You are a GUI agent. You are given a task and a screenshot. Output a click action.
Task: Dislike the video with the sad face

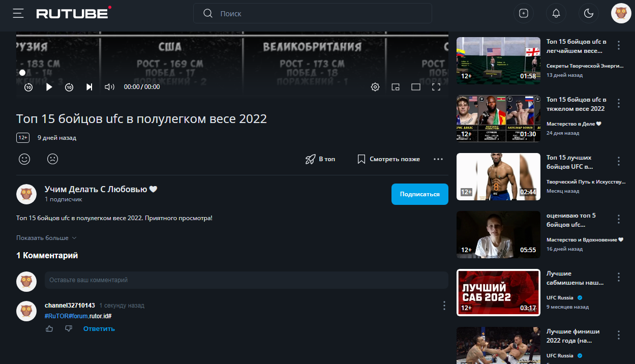point(52,159)
